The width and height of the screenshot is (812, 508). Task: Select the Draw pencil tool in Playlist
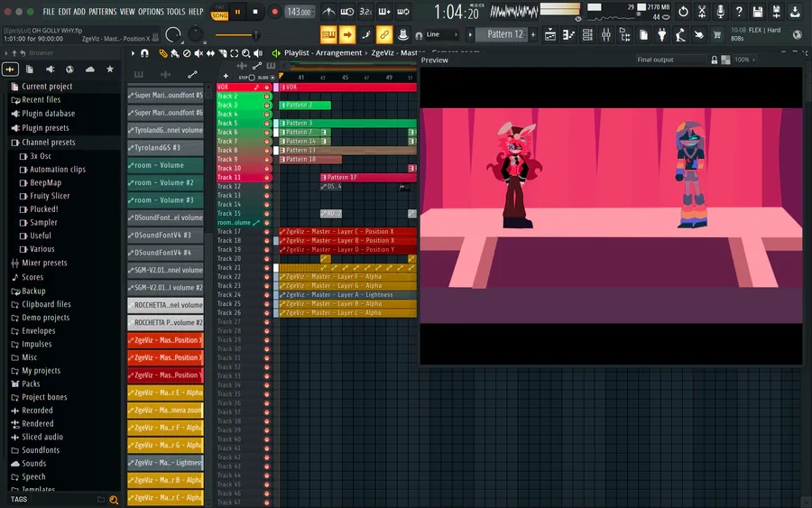coord(163,53)
